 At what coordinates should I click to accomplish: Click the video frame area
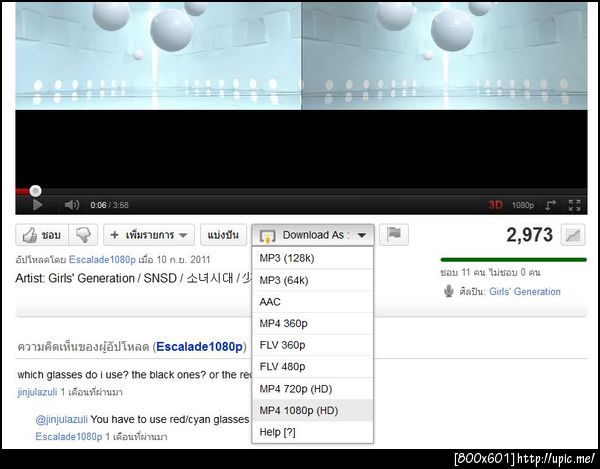click(301, 95)
